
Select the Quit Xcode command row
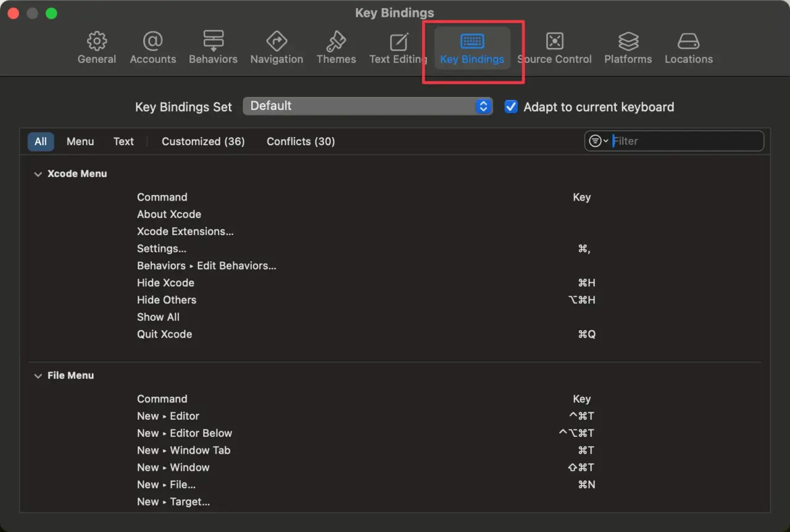(395, 335)
